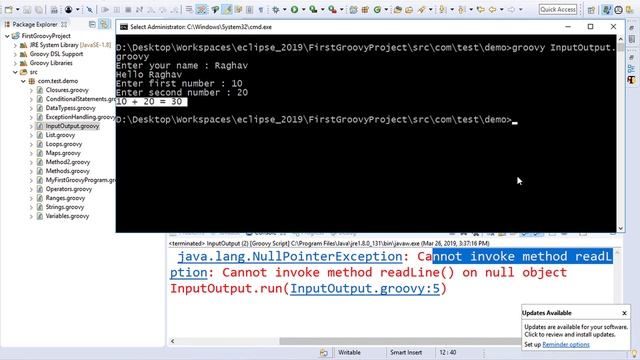Click the Previous Annotation arrow icon
Screen dimensions: 640x360
point(462,9)
